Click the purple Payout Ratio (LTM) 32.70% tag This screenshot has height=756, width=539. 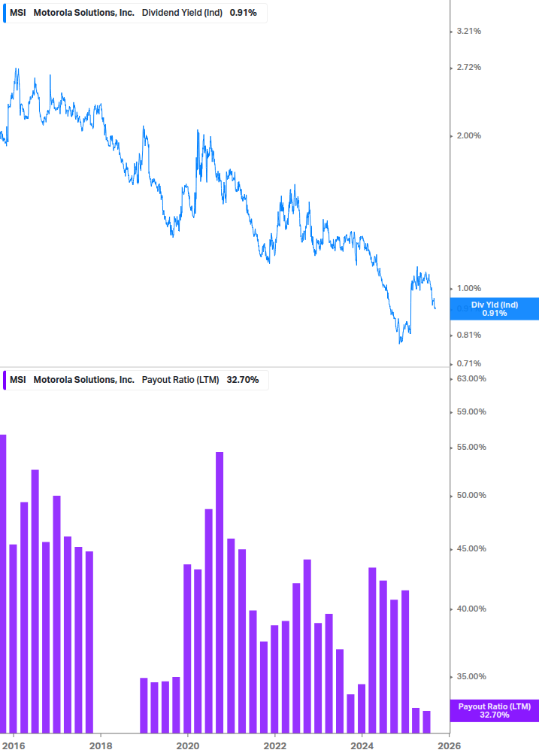click(494, 711)
